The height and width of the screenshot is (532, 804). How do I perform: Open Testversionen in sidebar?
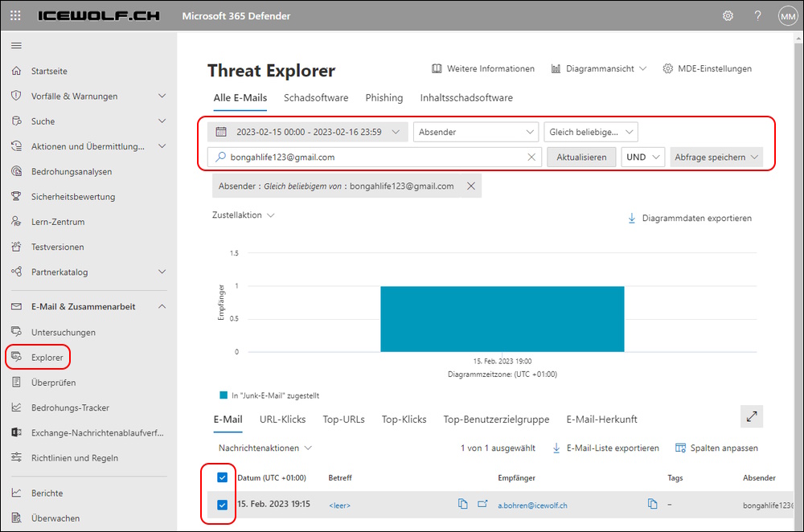point(57,247)
